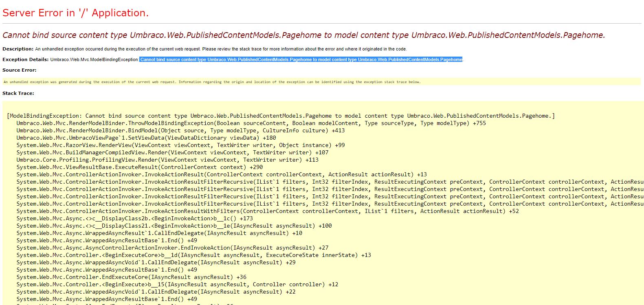
Task: Click the 'ProfilingView.Render' stack line
Action: click(x=167, y=160)
